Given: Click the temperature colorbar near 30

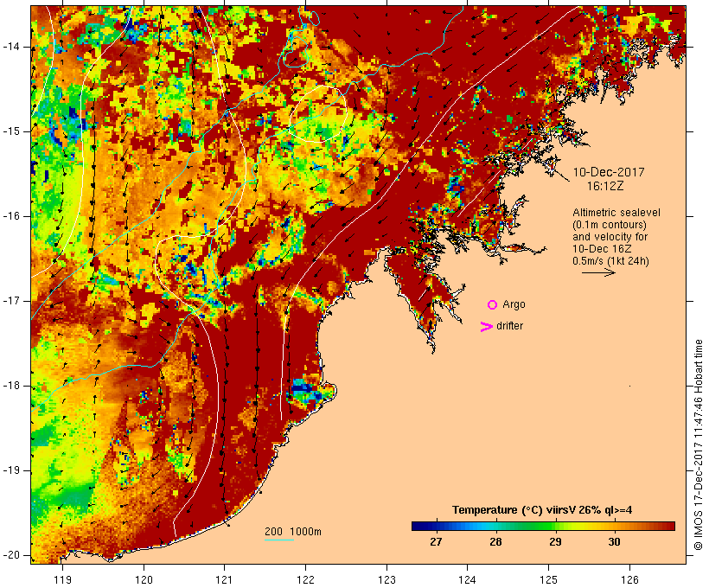Looking at the screenshot, I should (614, 526).
